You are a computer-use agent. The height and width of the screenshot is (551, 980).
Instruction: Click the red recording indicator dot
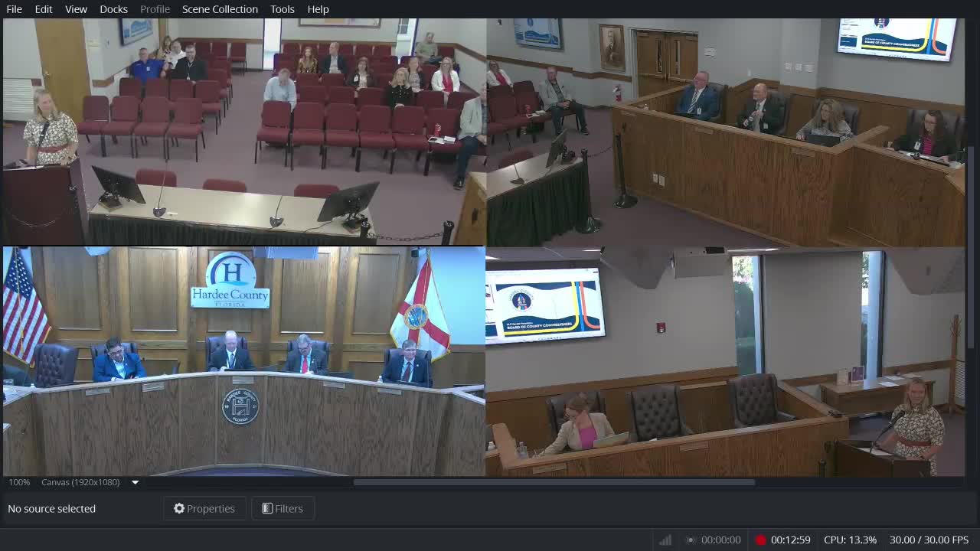[x=760, y=540]
